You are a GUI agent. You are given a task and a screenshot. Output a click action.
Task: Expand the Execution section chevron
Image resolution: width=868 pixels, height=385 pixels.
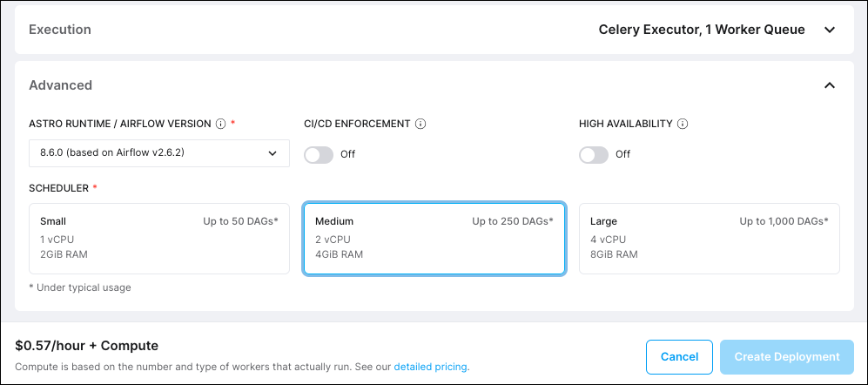[x=830, y=30]
